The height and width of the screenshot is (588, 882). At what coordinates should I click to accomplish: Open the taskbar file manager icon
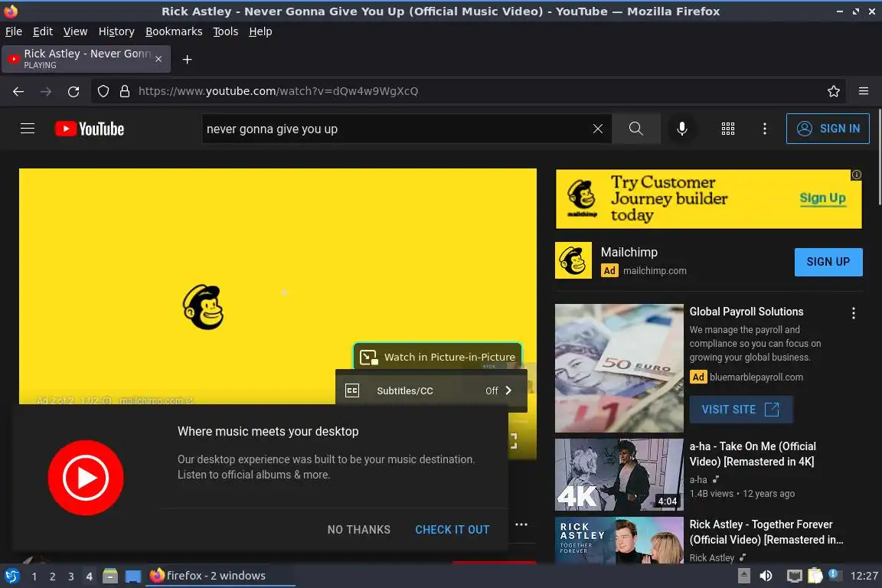click(110, 576)
